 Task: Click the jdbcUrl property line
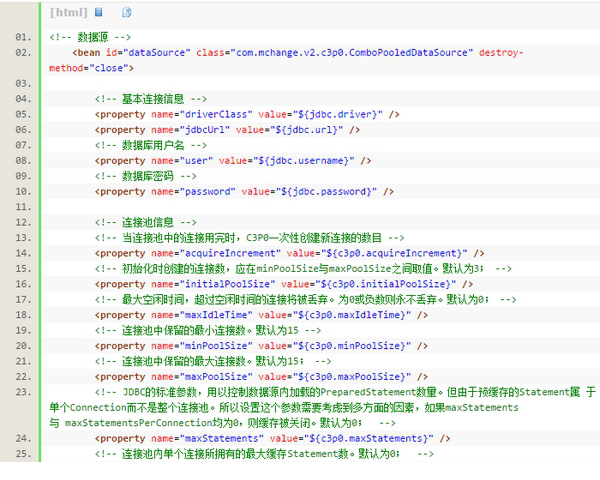click(x=227, y=130)
